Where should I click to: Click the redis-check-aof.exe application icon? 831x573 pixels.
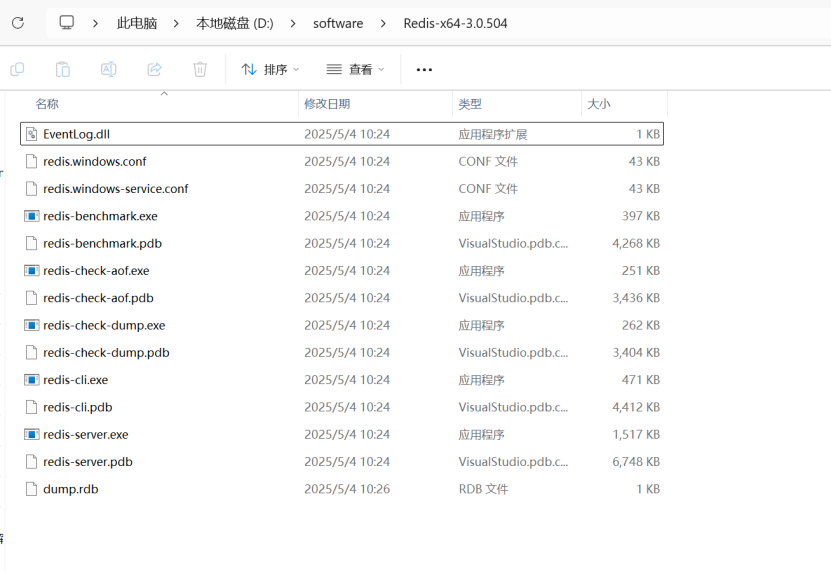click(x=32, y=271)
